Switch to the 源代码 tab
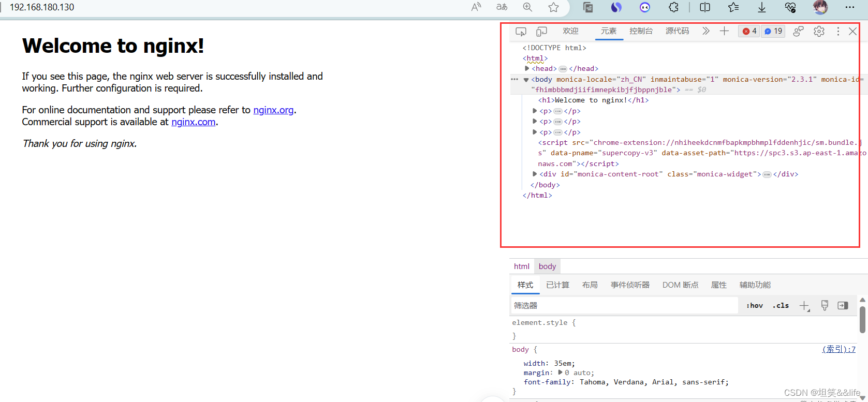 pyautogui.click(x=677, y=31)
